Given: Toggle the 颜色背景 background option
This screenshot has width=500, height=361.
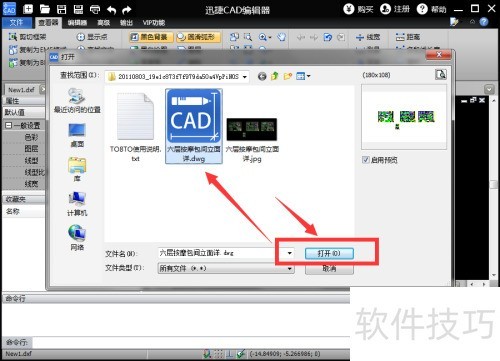Looking at the screenshot, I should (x=151, y=37).
